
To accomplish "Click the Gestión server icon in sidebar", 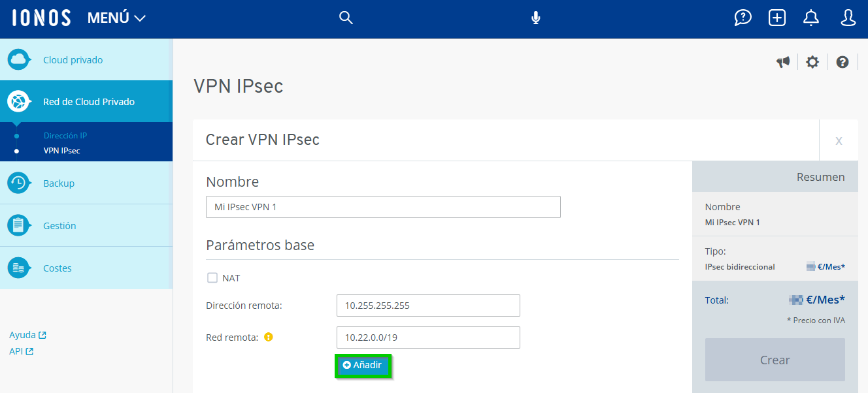I will pos(19,225).
